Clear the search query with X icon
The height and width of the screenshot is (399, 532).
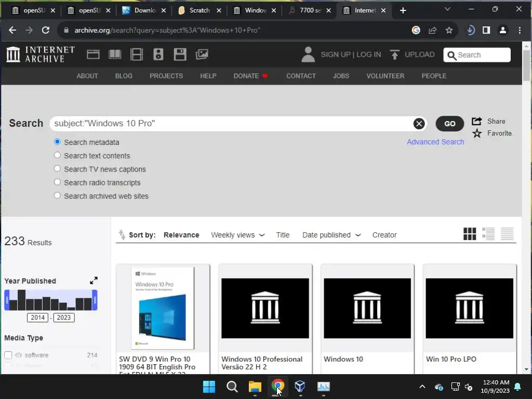tap(419, 124)
